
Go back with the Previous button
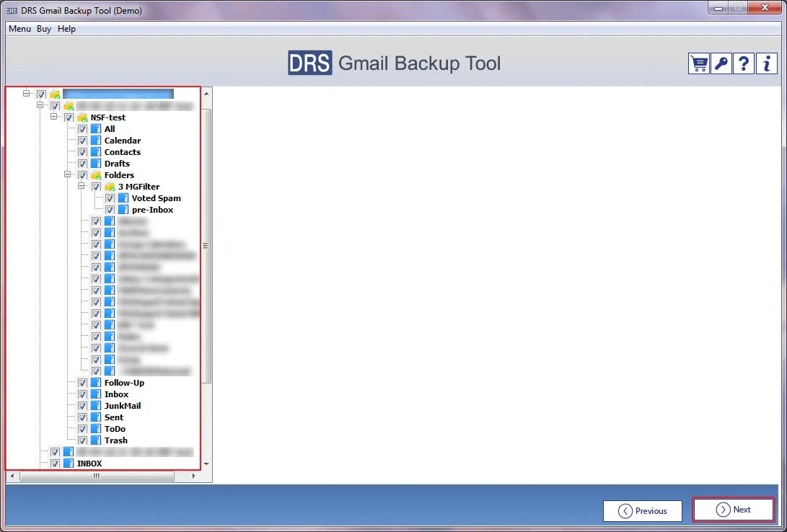tap(642, 510)
